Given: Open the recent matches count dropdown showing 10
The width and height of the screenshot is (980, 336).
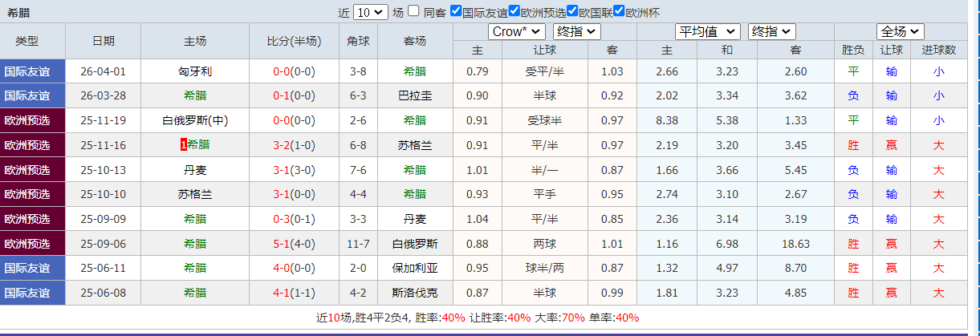Looking at the screenshot, I should [x=370, y=12].
